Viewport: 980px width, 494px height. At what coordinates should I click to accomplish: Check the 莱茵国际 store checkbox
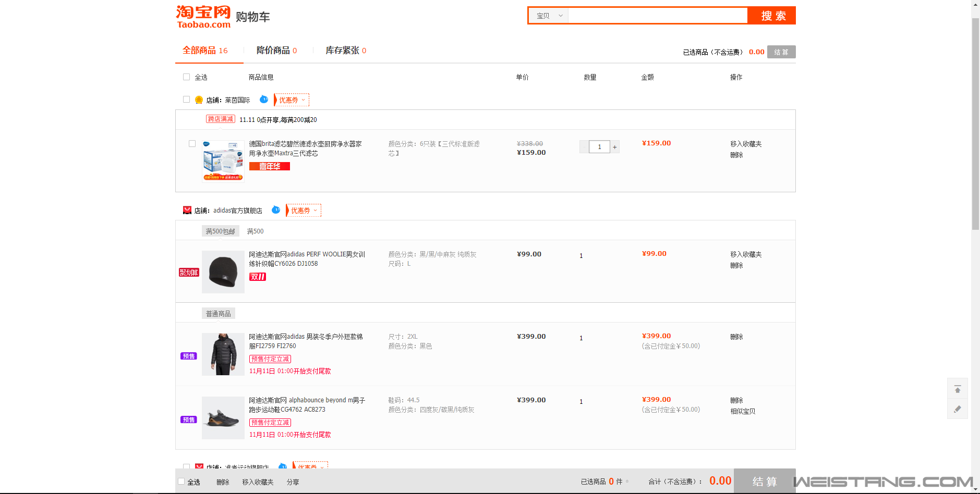tap(186, 99)
